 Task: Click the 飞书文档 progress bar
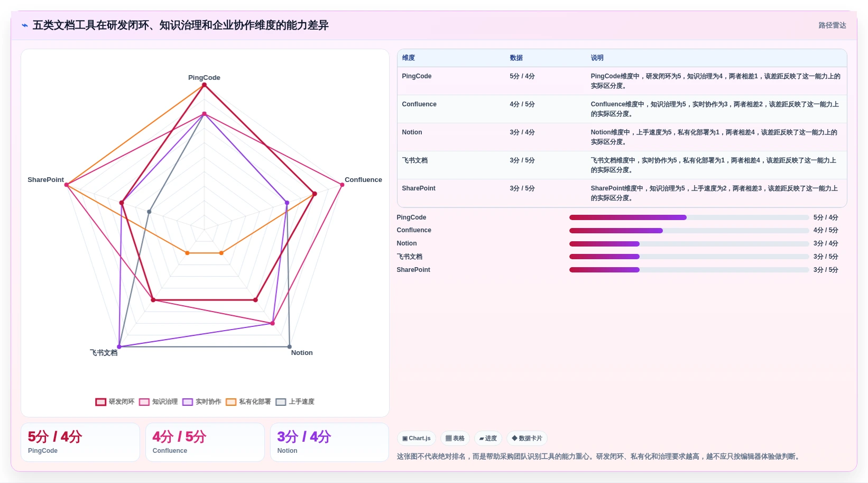pyautogui.click(x=689, y=257)
